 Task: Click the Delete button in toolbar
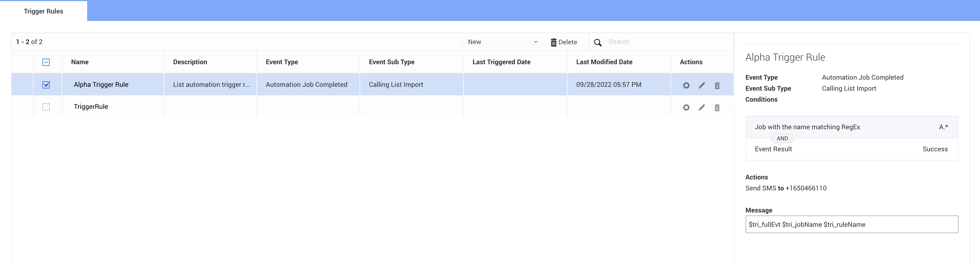(x=564, y=42)
